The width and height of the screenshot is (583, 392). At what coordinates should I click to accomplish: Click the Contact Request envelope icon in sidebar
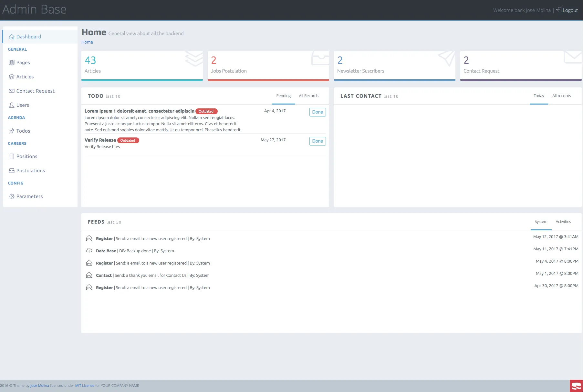(12, 91)
